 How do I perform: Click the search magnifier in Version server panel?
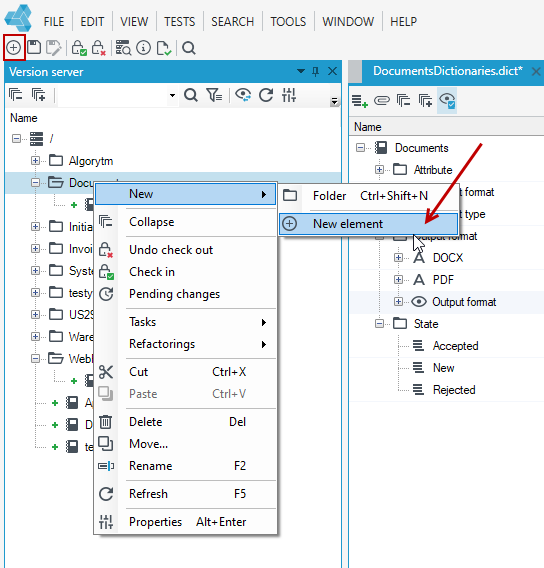(x=191, y=95)
